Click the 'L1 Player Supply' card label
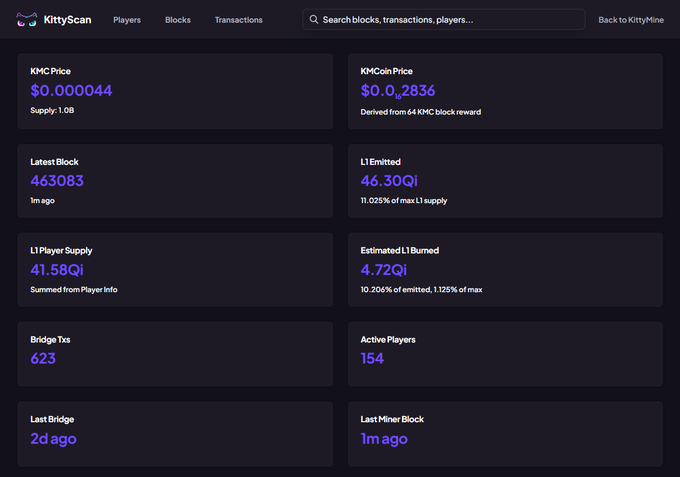This screenshot has height=477, width=680. coord(61,251)
